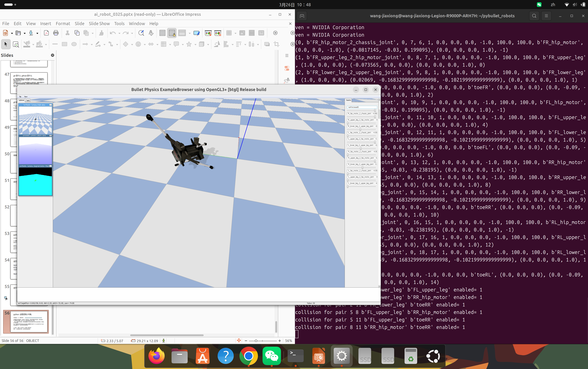This screenshot has height=369, width=588.
Task: Open the Format menu in Impress
Action: [x=63, y=23]
